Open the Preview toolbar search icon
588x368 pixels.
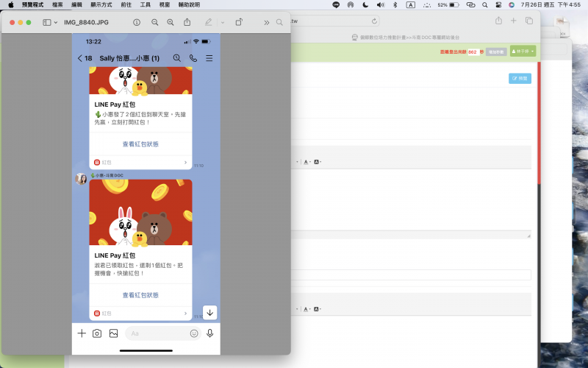pos(280,22)
